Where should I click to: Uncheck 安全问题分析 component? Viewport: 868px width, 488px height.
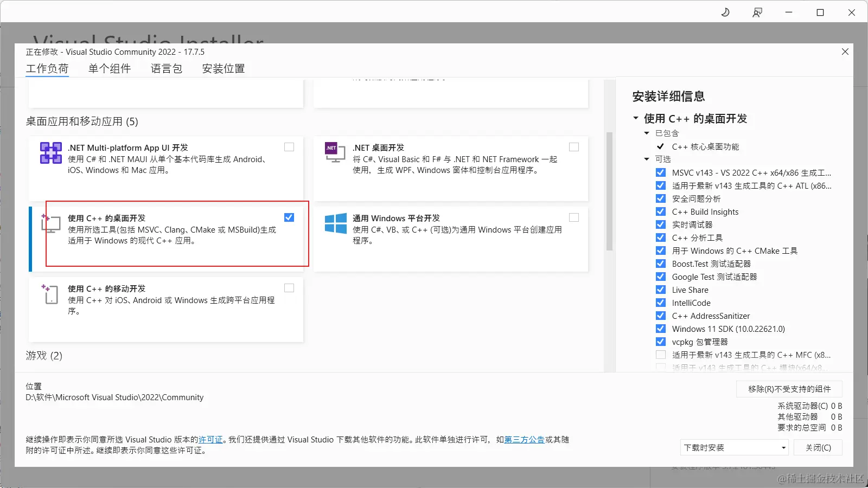tap(661, 198)
